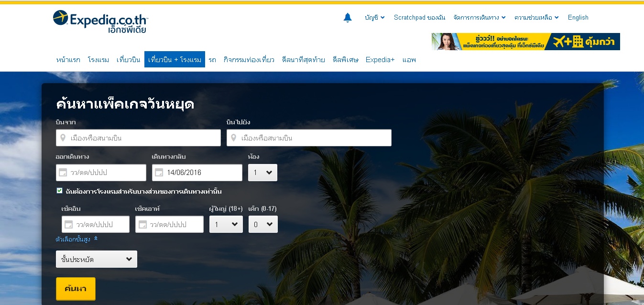
Task: Switch the site language to English
Action: point(578,18)
